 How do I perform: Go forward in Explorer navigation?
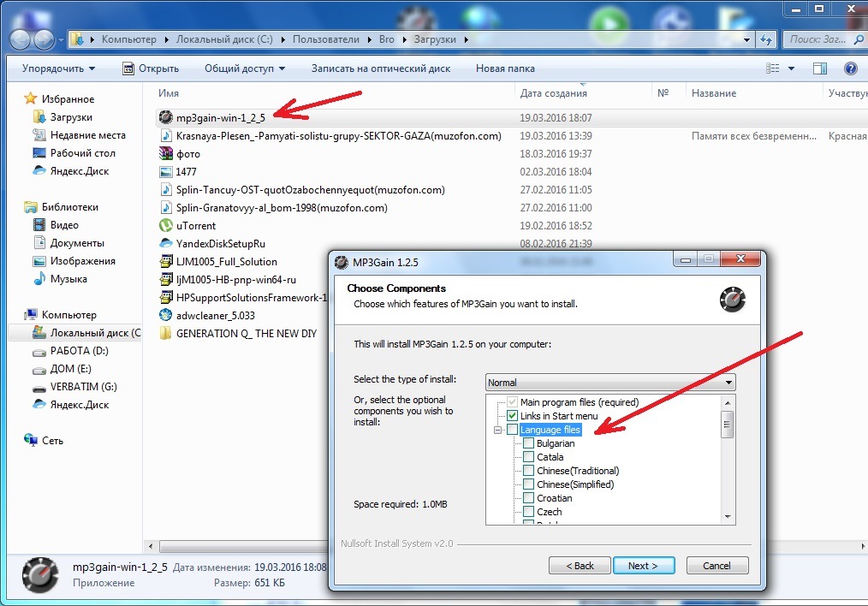coord(44,40)
